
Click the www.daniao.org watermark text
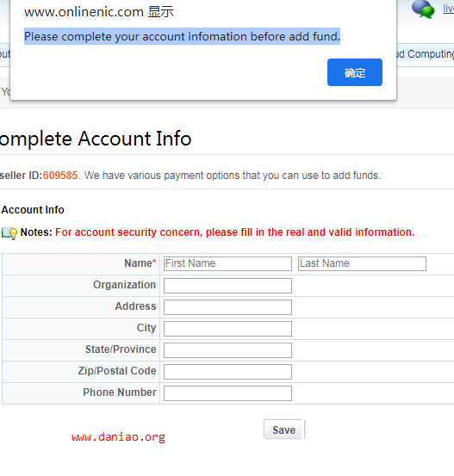tap(119, 437)
